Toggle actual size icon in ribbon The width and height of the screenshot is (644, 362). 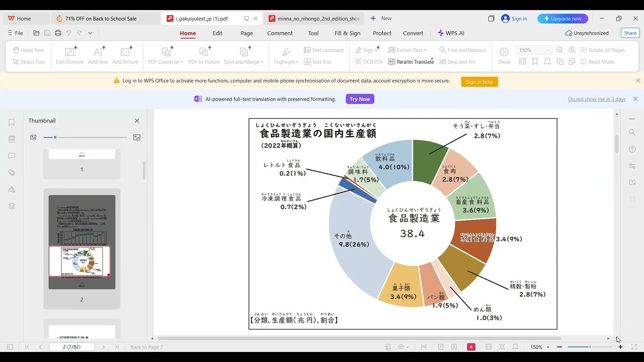[523, 62]
